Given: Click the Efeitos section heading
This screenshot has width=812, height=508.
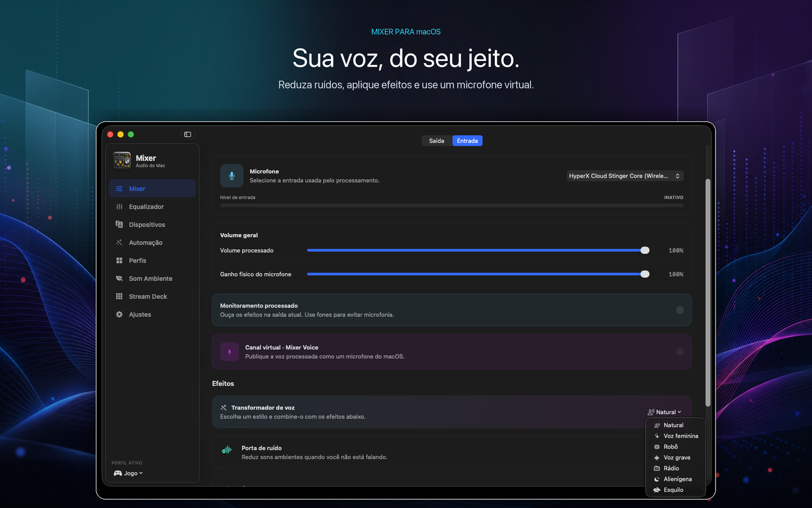Looking at the screenshot, I should point(223,384).
